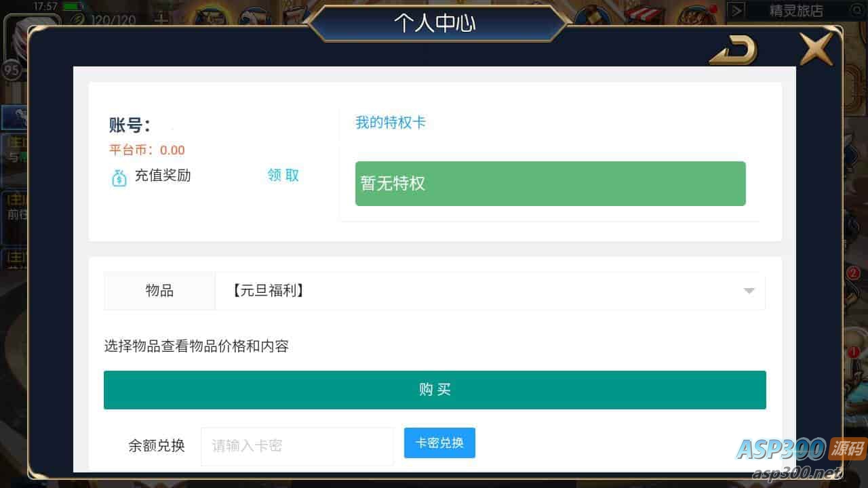
Task: Click the 物品 label cell
Action: pyautogui.click(x=159, y=291)
